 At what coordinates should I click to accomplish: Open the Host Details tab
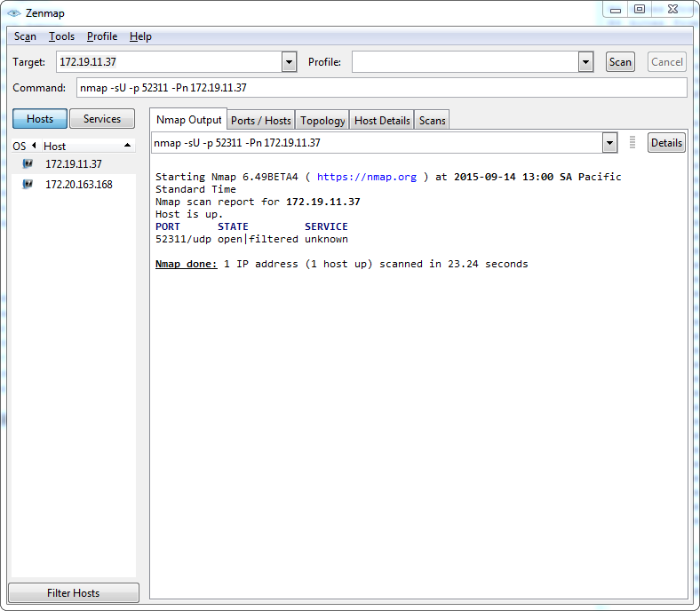point(382,120)
